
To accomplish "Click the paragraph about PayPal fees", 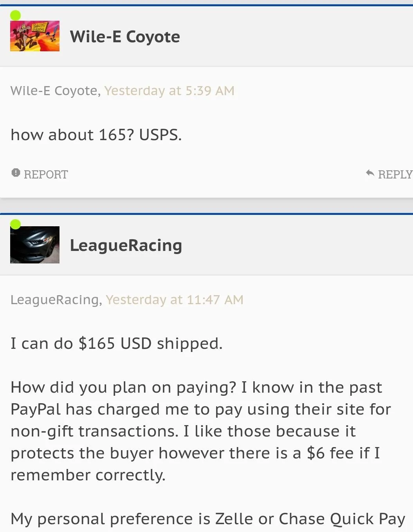I will pos(201,431).
